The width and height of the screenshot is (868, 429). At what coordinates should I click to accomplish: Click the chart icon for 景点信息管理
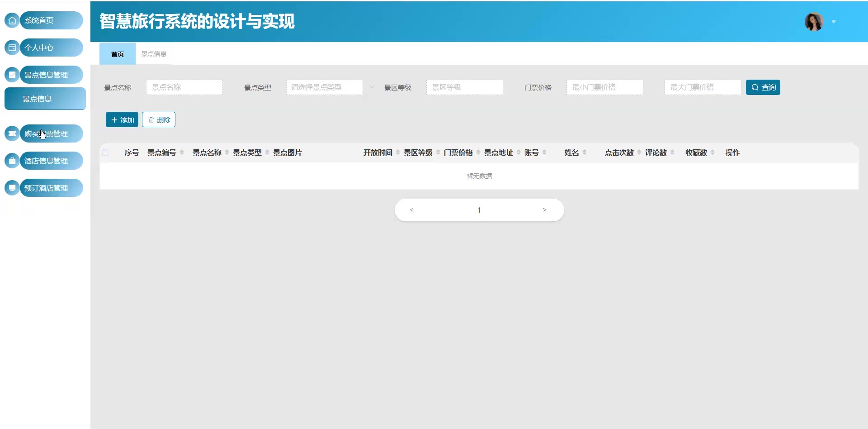coord(12,75)
